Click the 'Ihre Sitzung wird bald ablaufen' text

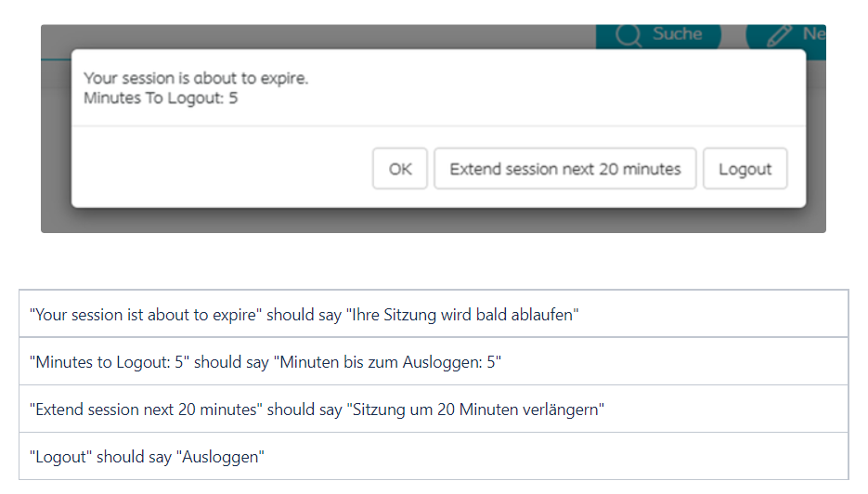pos(462,315)
